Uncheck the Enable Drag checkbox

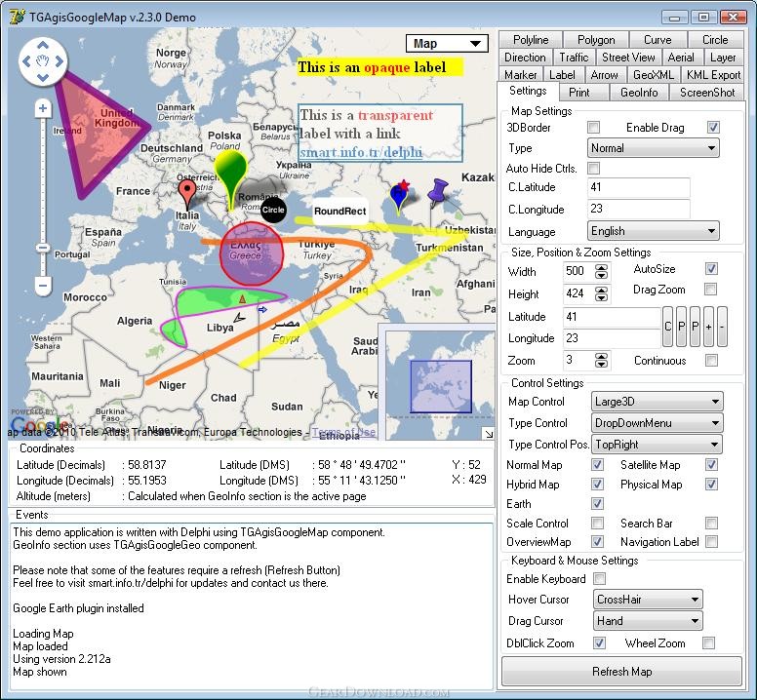click(x=712, y=128)
